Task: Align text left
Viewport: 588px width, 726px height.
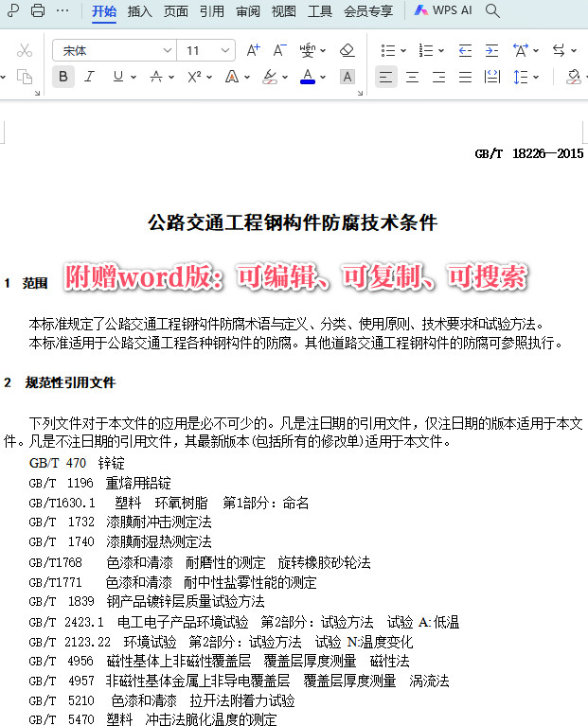Action: click(385, 77)
